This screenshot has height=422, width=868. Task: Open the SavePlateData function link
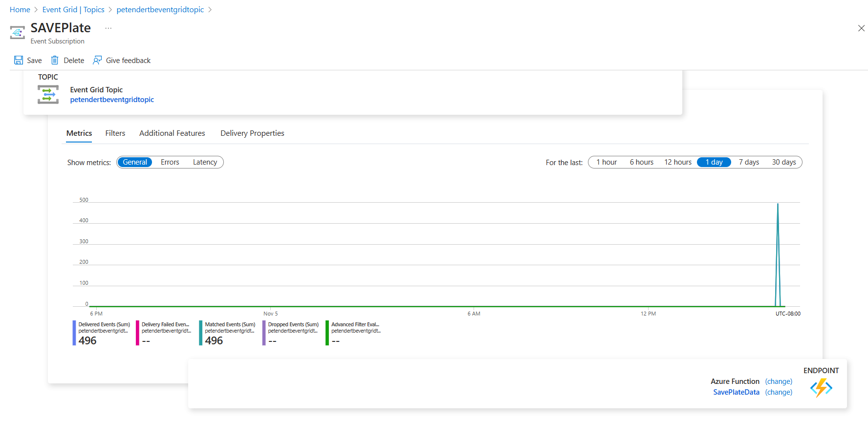click(736, 392)
